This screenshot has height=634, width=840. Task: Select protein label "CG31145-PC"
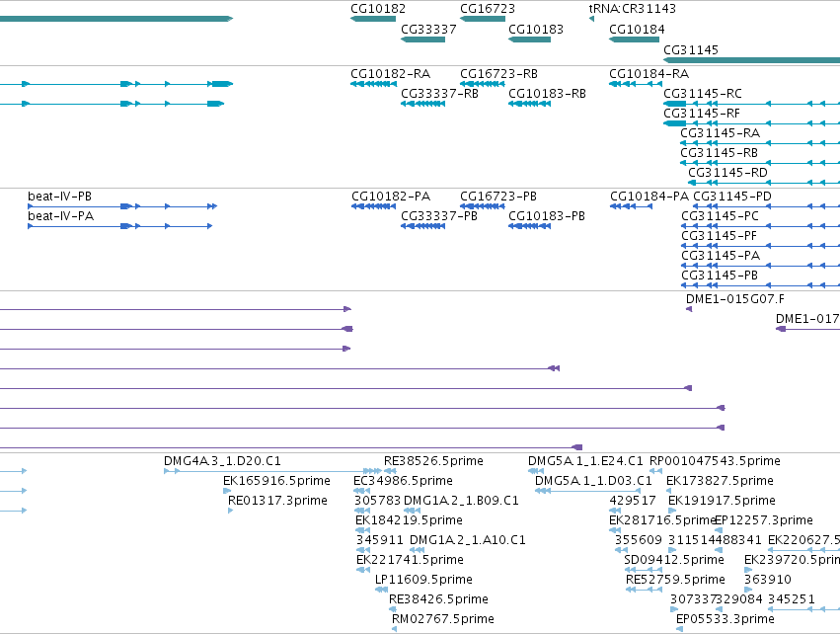(x=720, y=216)
